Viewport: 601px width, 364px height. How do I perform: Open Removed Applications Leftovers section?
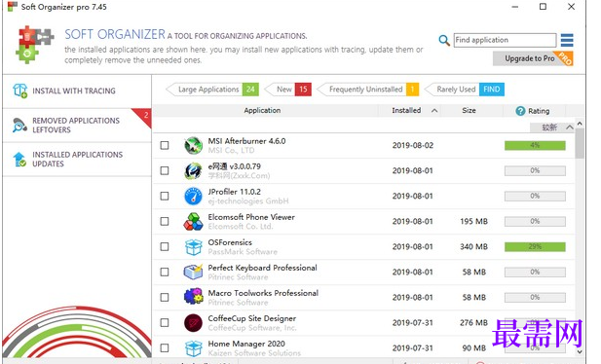pos(77,126)
